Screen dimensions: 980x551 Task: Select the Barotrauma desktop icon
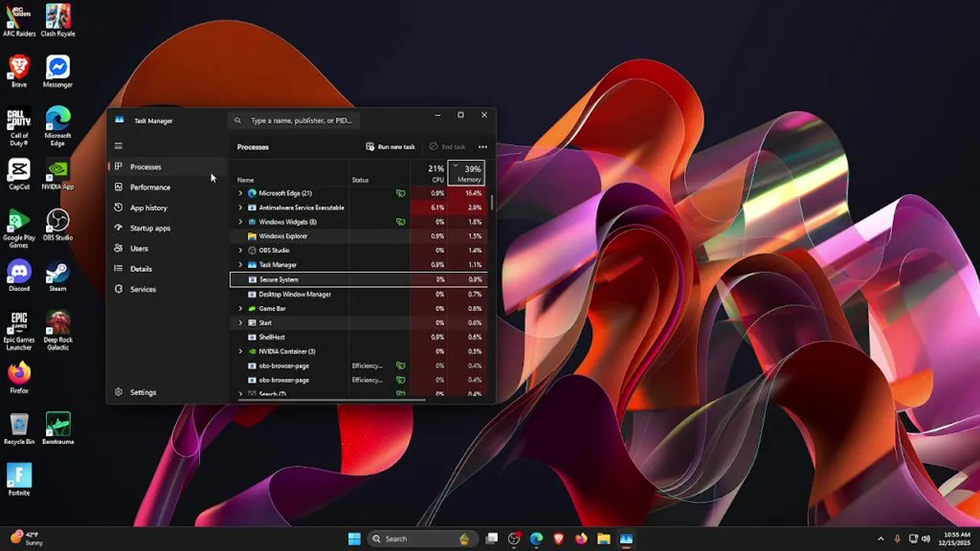click(x=58, y=429)
